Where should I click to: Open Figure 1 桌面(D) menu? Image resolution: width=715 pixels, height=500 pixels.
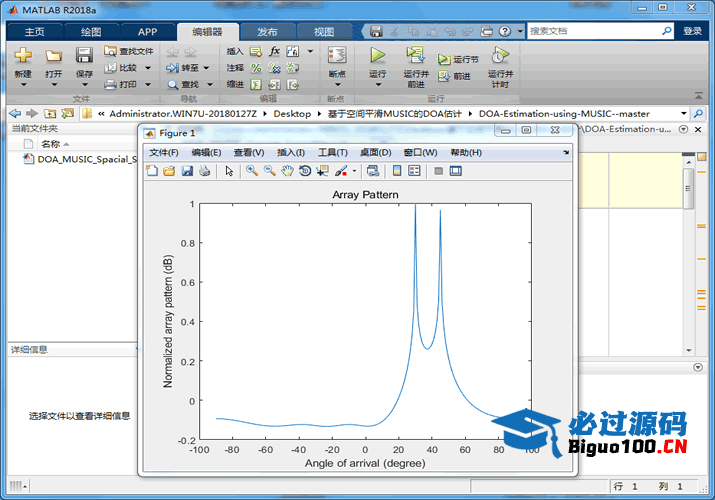pyautogui.click(x=376, y=153)
